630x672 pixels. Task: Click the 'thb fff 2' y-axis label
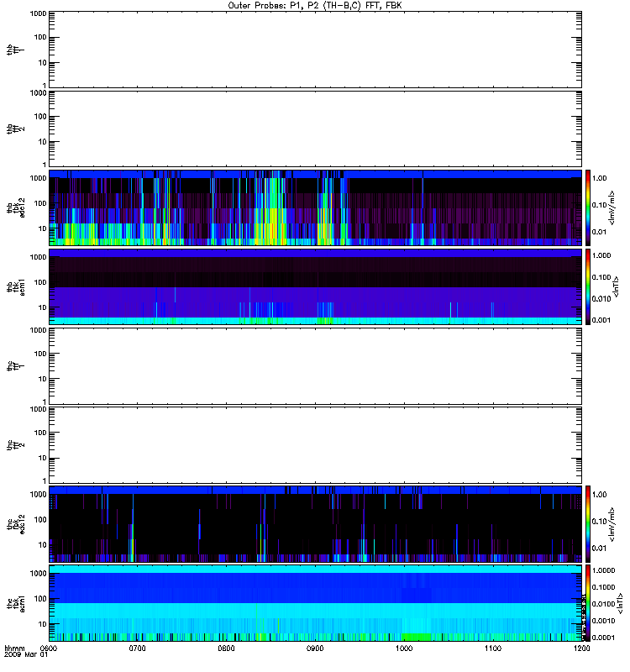pos(15,129)
